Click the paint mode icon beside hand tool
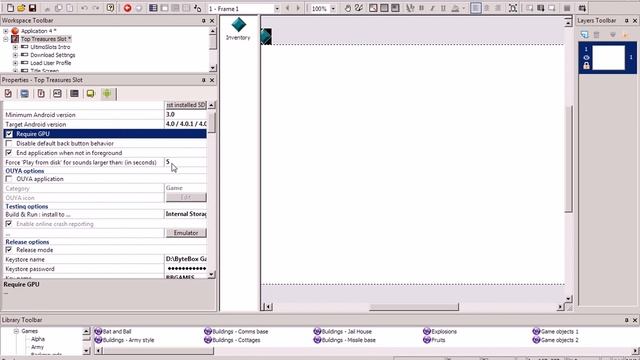The width and height of the screenshot is (640, 360). [x=359, y=8]
